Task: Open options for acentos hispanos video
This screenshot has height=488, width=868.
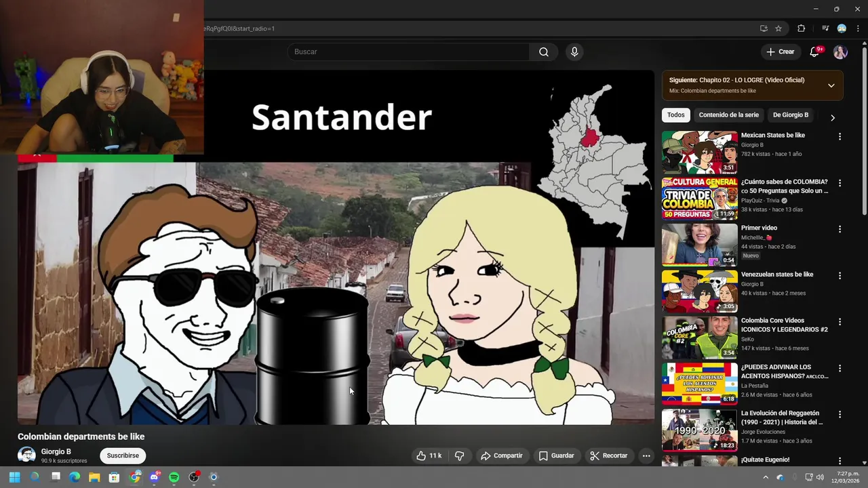Action: 840,369
